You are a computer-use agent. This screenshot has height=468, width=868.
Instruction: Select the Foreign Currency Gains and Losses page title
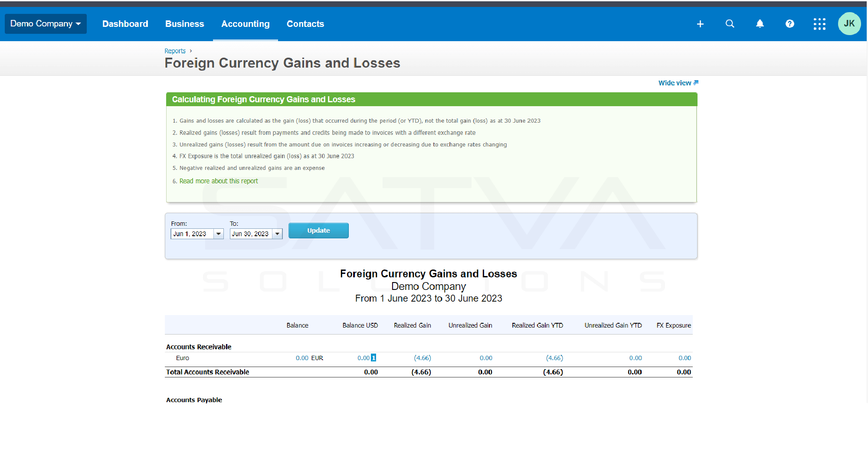click(282, 63)
